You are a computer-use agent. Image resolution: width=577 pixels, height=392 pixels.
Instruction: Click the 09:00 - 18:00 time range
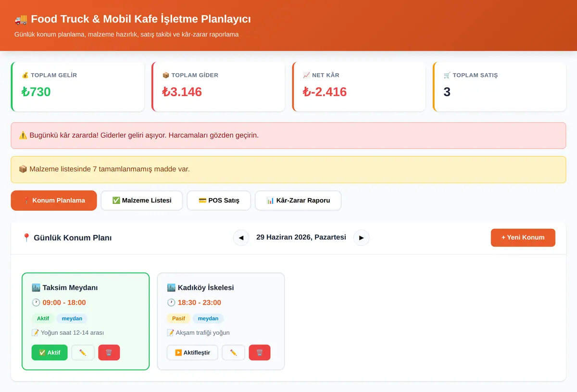[x=59, y=303]
